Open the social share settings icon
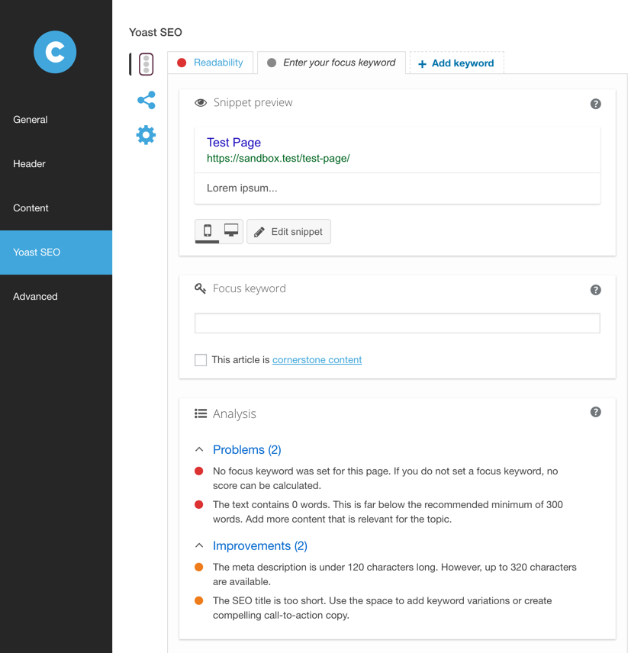Viewport: 644px width, 653px height. click(x=147, y=100)
